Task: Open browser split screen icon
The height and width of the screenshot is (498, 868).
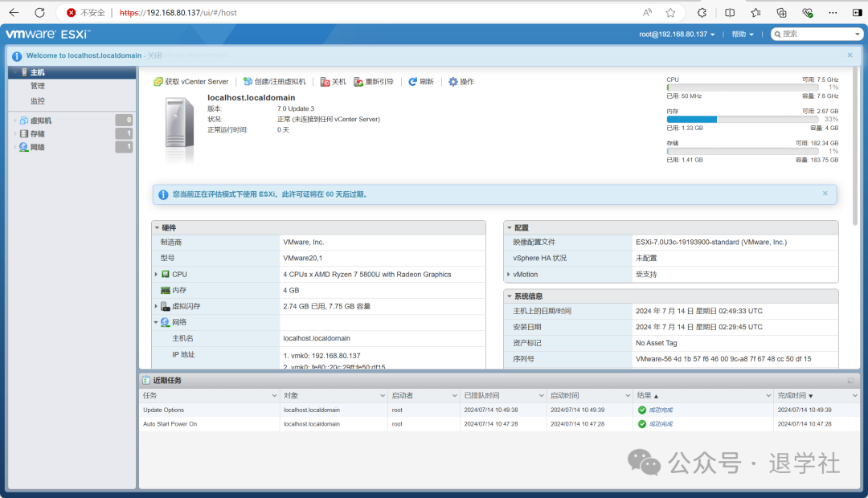Action: pos(730,12)
